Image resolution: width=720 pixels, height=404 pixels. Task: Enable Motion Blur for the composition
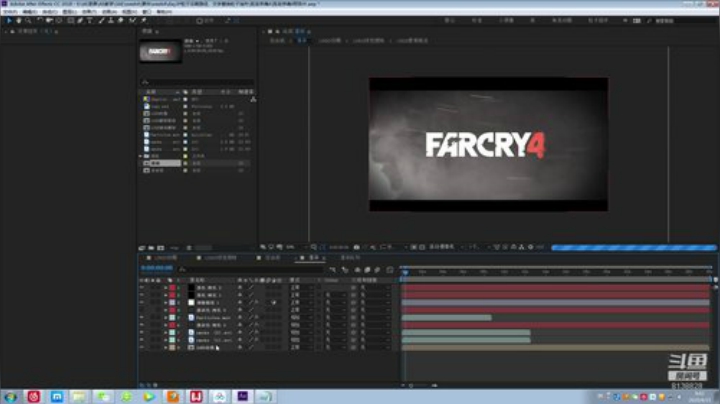pyautogui.click(x=377, y=270)
